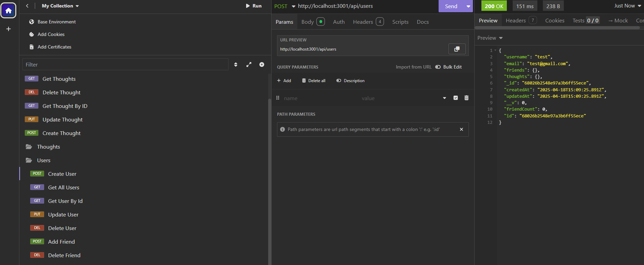Create new request with the circle-plus icon
This screenshot has width=644, height=265.
[x=262, y=64]
